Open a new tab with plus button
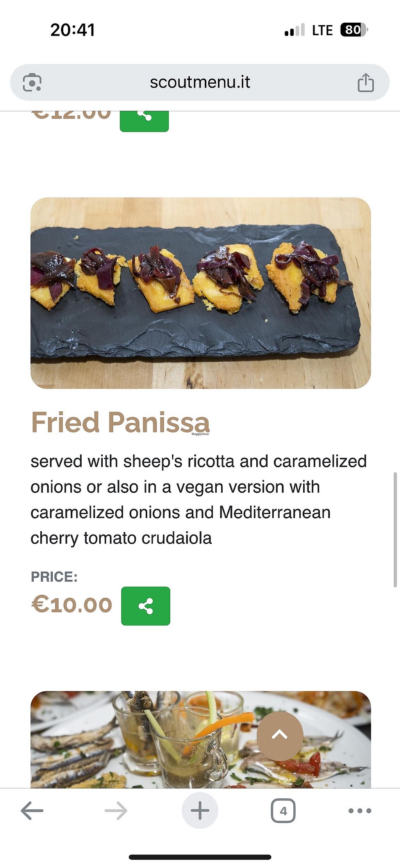Image resolution: width=400 pixels, height=868 pixels. click(200, 811)
